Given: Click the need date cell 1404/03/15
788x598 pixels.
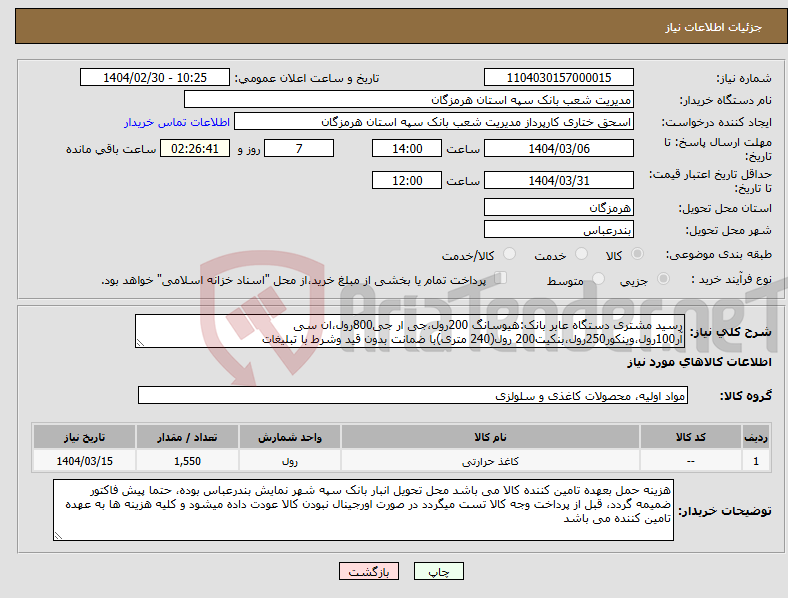Looking at the screenshot, I should pyautogui.click(x=84, y=461).
